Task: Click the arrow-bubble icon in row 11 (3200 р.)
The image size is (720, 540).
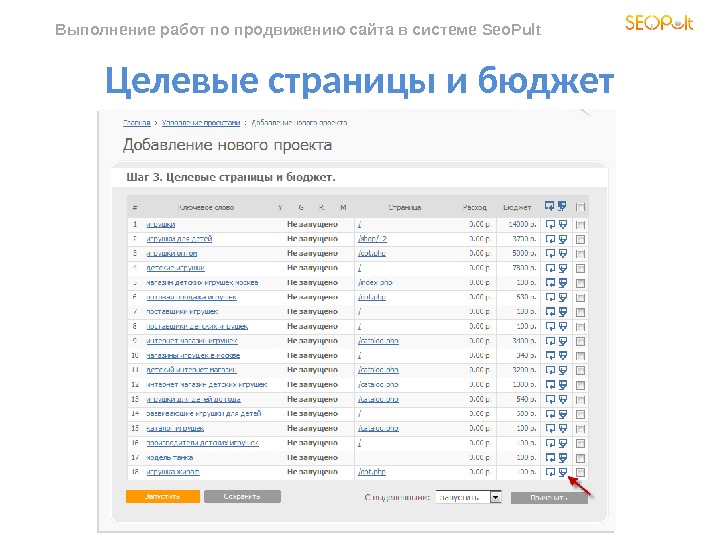Action: (x=550, y=370)
